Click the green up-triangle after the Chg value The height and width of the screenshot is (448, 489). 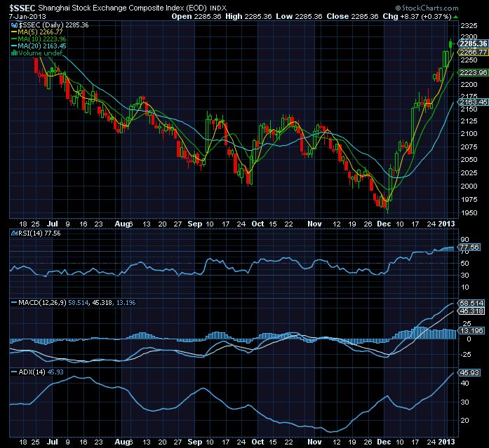[x=455, y=17]
